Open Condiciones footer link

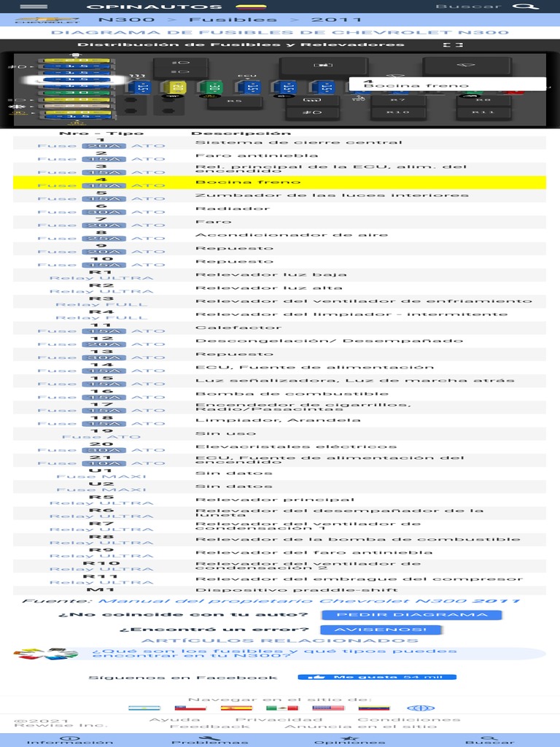[409, 719]
